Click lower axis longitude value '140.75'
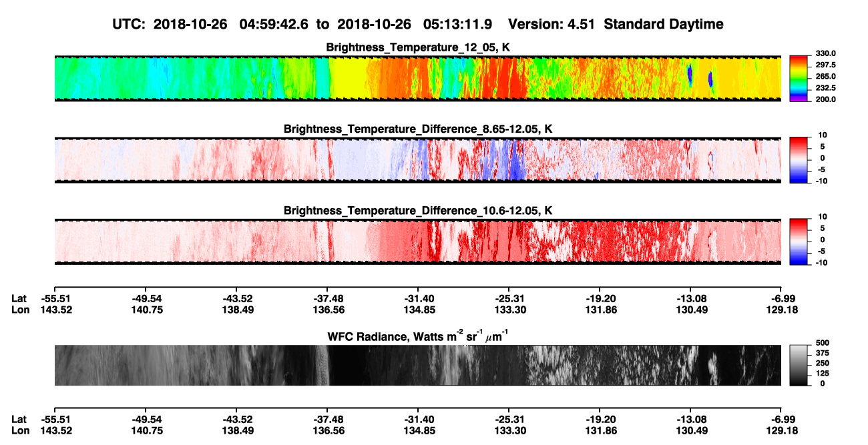868x445 pixels. [x=146, y=431]
